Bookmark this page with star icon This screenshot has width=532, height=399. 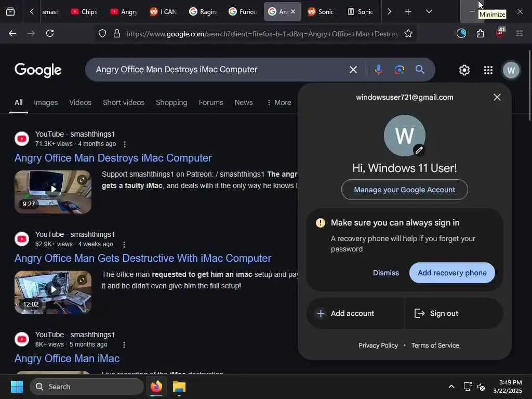pyautogui.click(x=408, y=33)
